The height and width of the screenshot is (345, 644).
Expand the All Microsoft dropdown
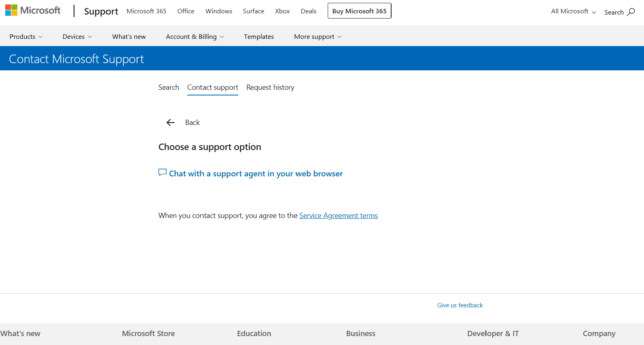point(574,11)
